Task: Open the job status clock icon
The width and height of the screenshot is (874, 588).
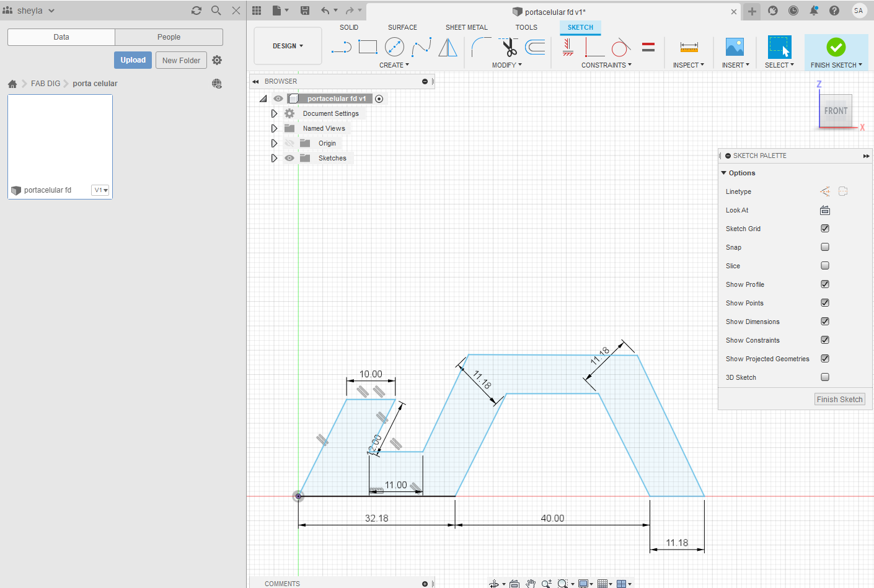Action: pos(793,11)
